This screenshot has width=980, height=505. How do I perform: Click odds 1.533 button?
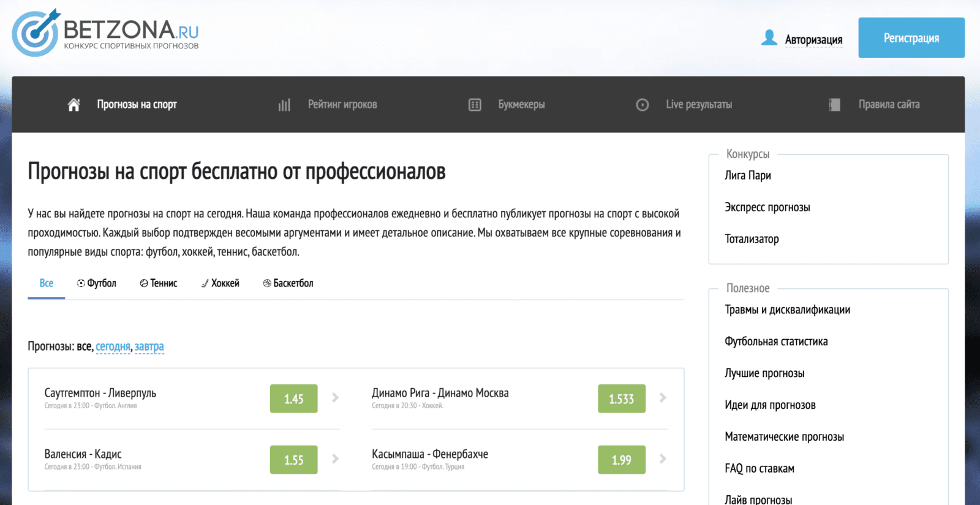pos(621,398)
